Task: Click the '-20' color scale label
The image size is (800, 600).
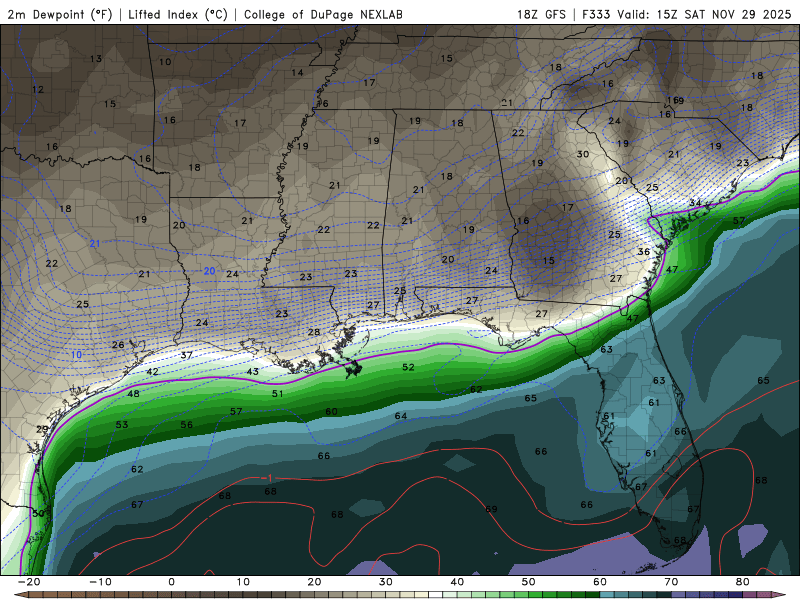Action: click(x=29, y=582)
